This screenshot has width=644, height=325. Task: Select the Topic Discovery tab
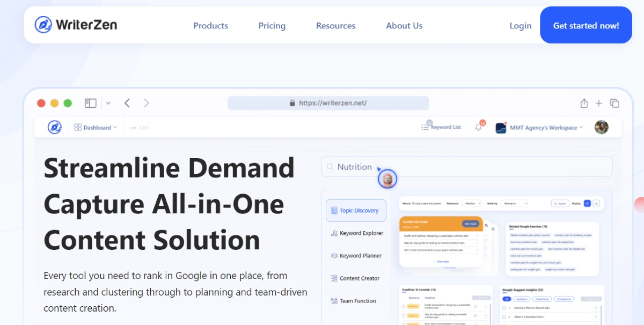[356, 211]
